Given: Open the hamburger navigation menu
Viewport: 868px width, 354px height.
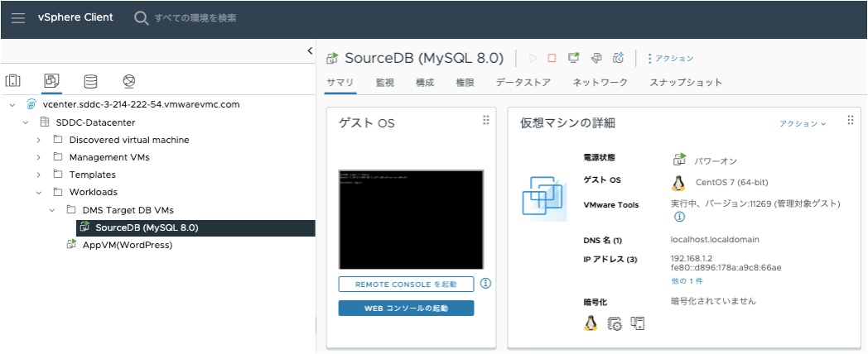Looking at the screenshot, I should pyautogui.click(x=18, y=17).
